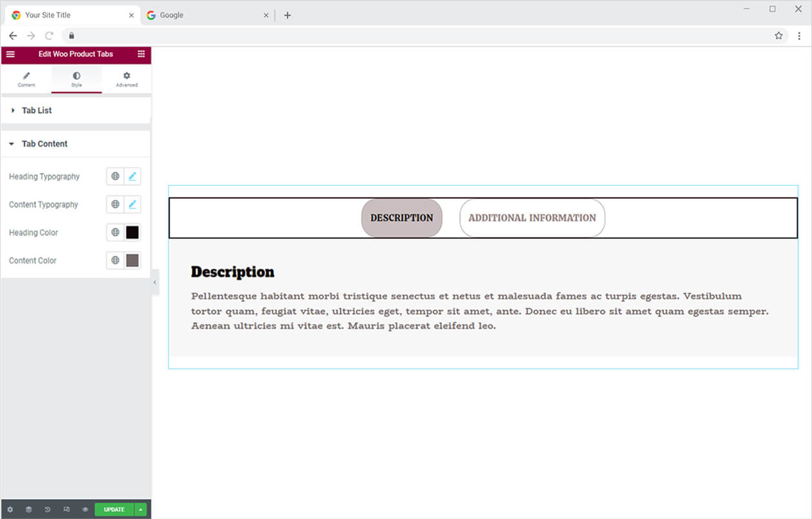Open Responsive Mode icon in footer
Viewport: 812px width, 519px height.
(66, 509)
